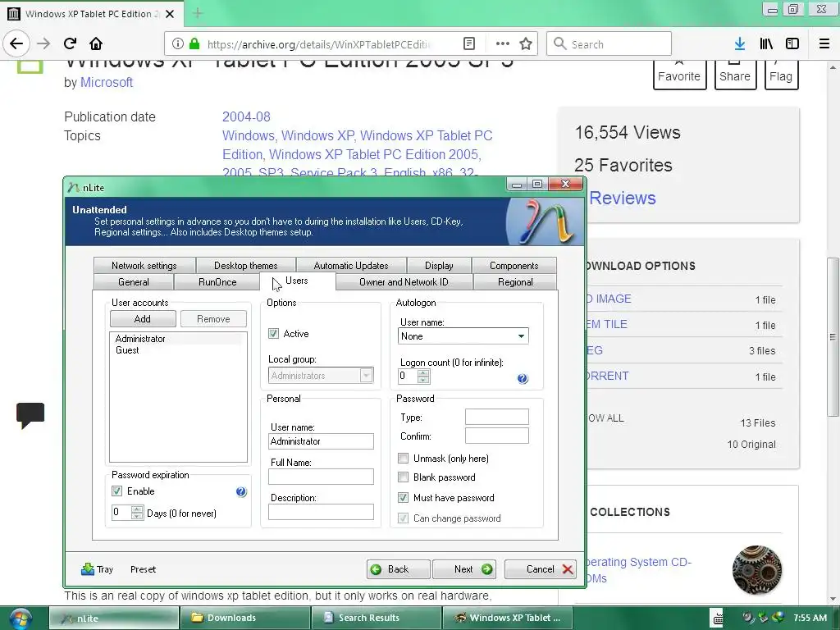Toggle Must have password checkbox
This screenshot has height=630, width=840.
(403, 497)
